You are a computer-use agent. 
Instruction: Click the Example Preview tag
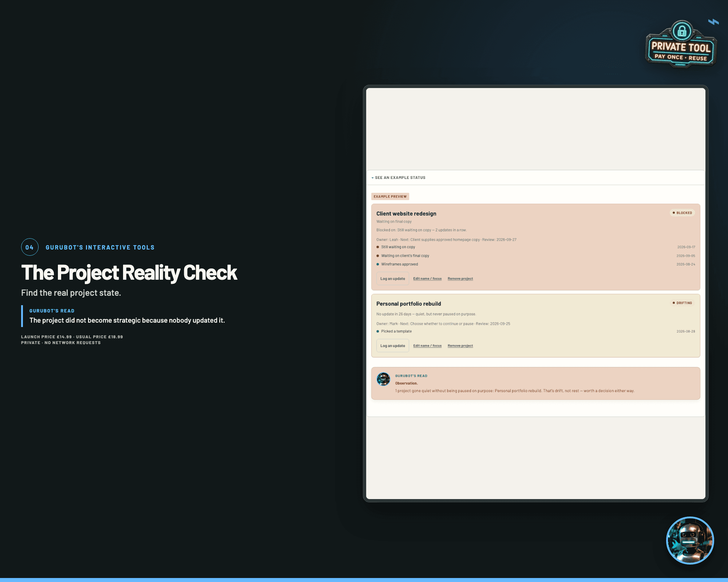pyautogui.click(x=390, y=196)
